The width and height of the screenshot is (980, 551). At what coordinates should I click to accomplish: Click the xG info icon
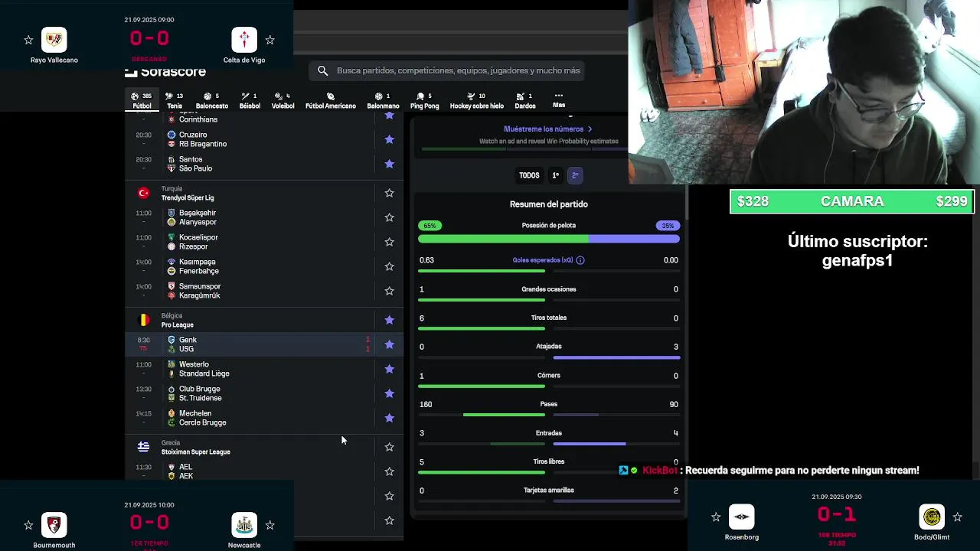(580, 260)
